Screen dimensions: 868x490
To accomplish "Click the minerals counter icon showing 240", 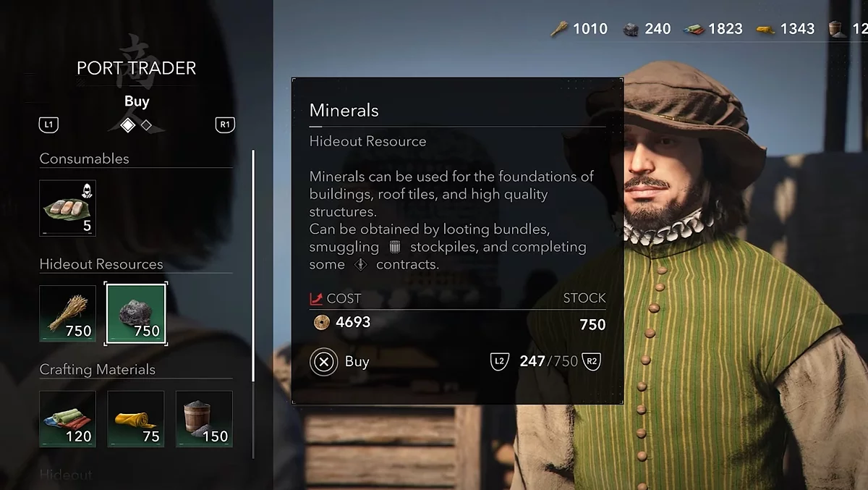I will click(631, 30).
